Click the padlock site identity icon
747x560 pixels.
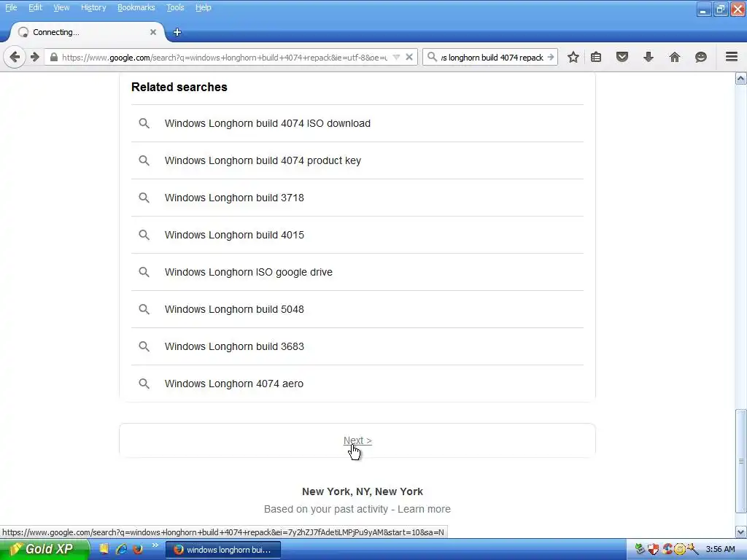(54, 57)
